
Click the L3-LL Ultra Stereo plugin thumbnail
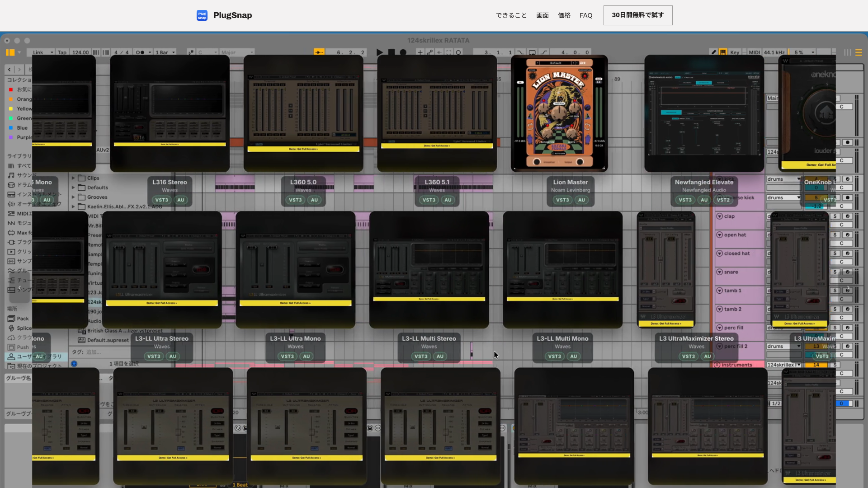pyautogui.click(x=162, y=270)
